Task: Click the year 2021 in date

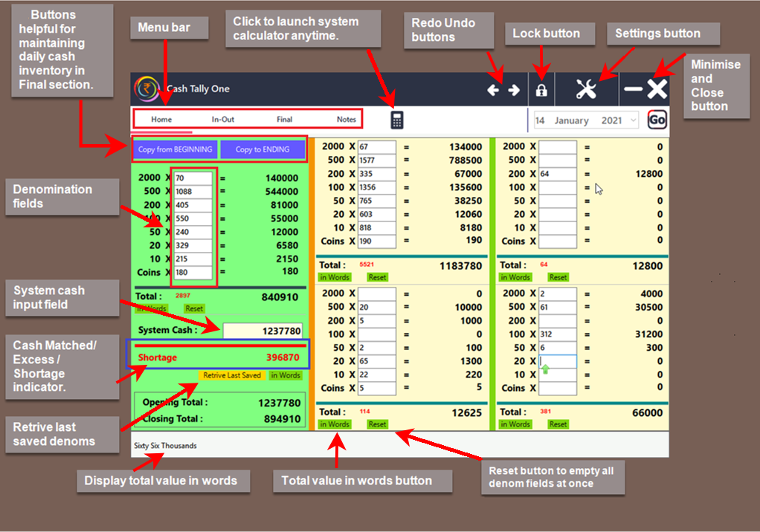Action: (612, 120)
